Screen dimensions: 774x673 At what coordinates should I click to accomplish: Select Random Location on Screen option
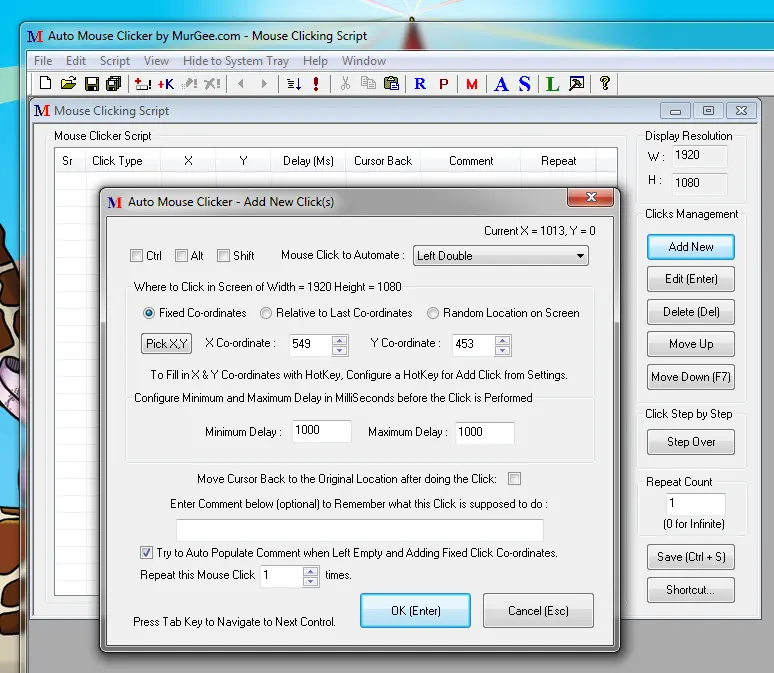tap(432, 313)
